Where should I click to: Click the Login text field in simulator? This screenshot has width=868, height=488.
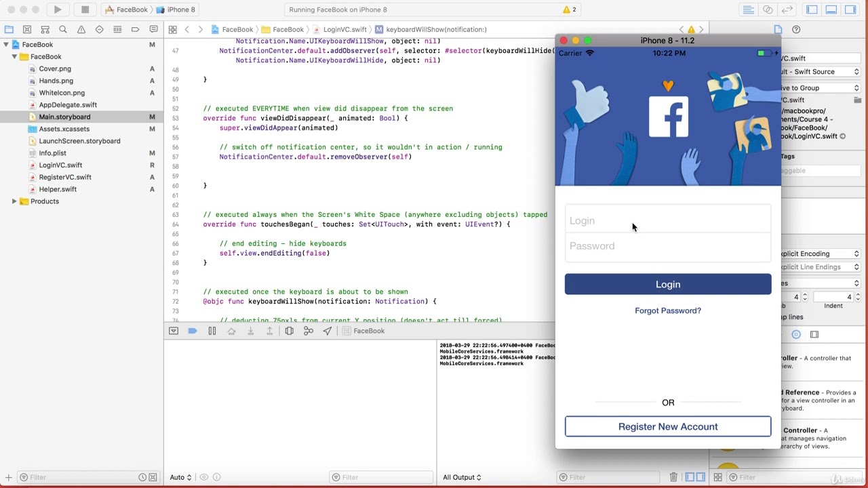click(x=668, y=220)
